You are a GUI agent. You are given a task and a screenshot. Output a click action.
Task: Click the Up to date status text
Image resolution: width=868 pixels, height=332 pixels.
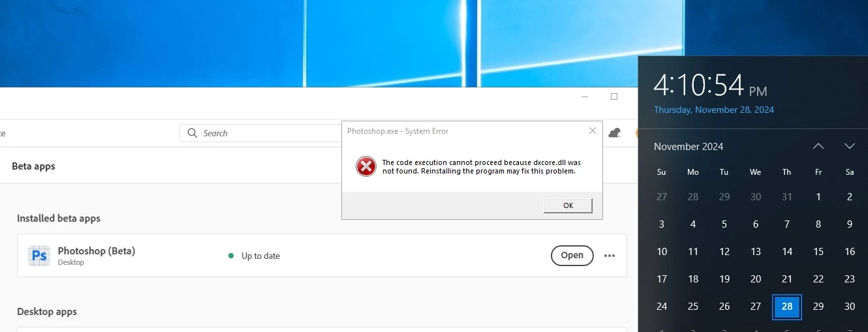(260, 256)
